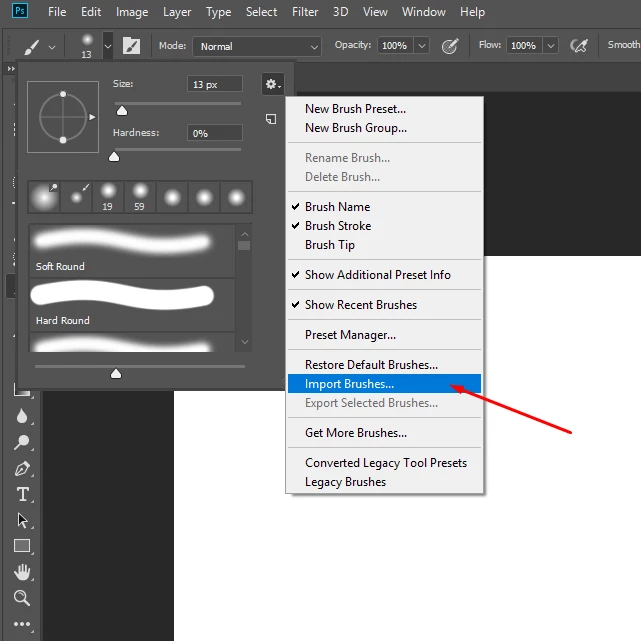The image size is (641, 641).
Task: Enable airbrush-style build-up icon
Action: [x=579, y=46]
